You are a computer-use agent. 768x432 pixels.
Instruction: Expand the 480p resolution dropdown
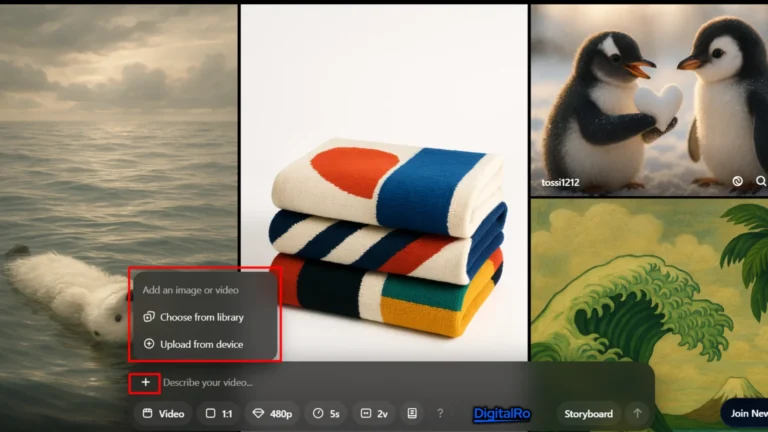pos(273,413)
